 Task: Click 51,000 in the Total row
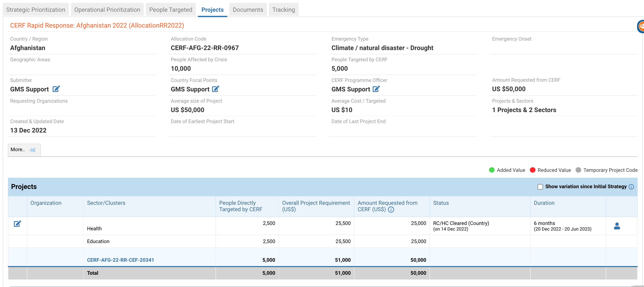(343, 273)
